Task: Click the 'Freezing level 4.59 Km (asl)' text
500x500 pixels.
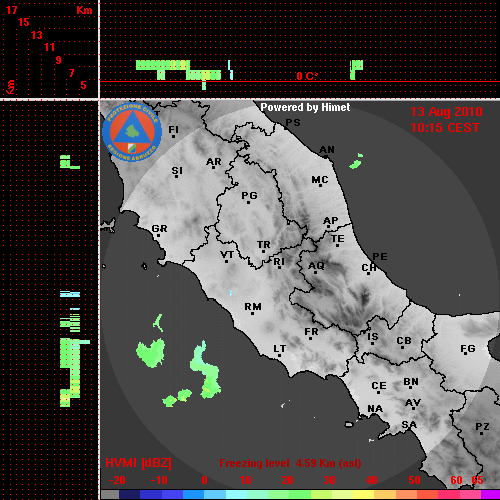Action: (290, 463)
